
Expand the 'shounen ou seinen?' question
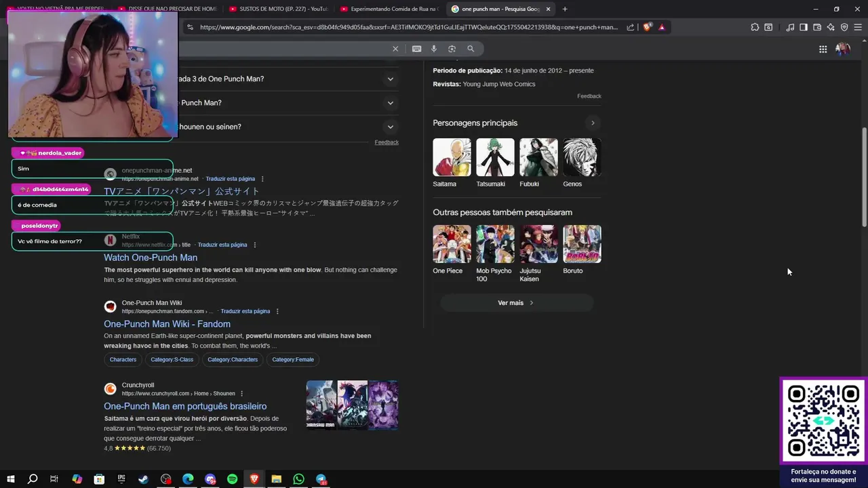pos(391,127)
